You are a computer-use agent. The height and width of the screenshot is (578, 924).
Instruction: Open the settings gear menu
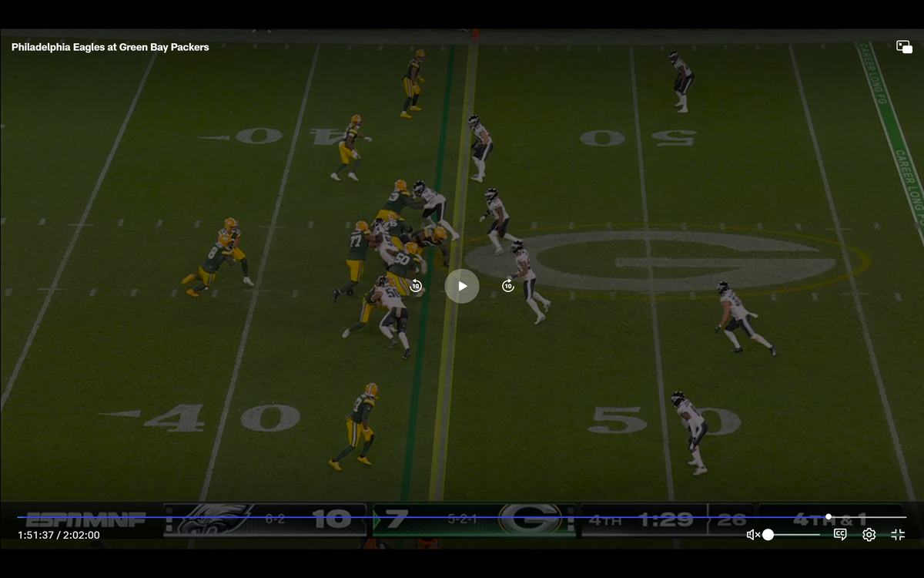869,534
